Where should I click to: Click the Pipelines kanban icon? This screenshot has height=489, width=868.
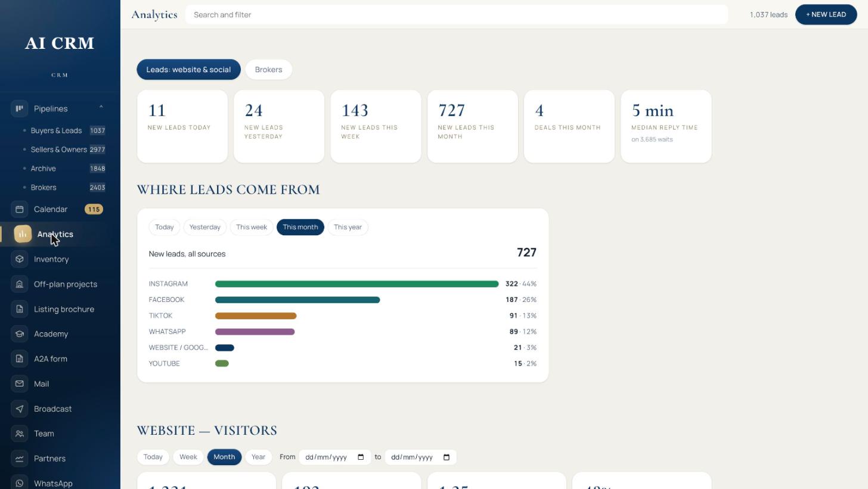pos(20,108)
